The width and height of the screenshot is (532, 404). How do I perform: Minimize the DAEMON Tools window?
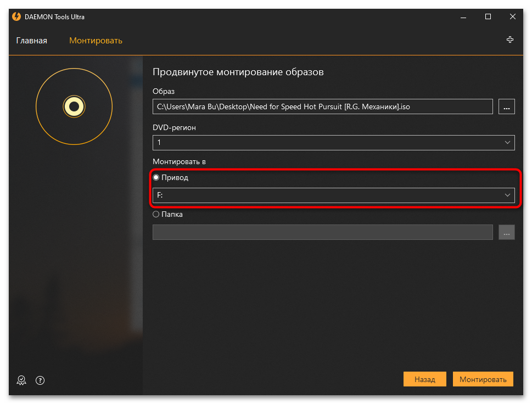[463, 16]
